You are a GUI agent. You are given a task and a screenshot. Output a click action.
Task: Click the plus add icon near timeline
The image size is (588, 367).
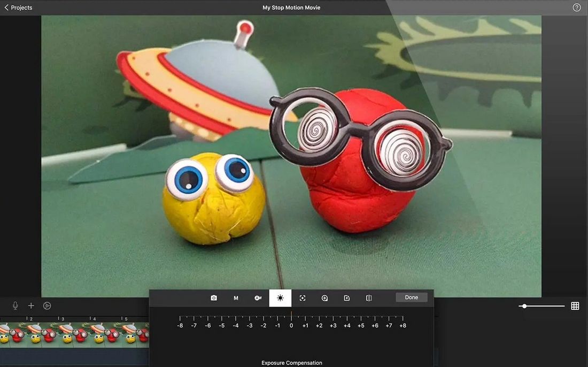click(31, 305)
